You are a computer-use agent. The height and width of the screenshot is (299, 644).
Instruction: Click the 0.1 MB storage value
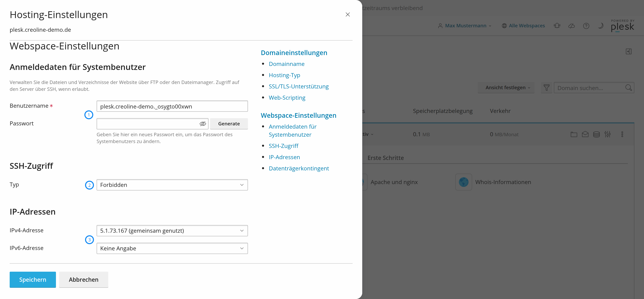[x=421, y=134]
